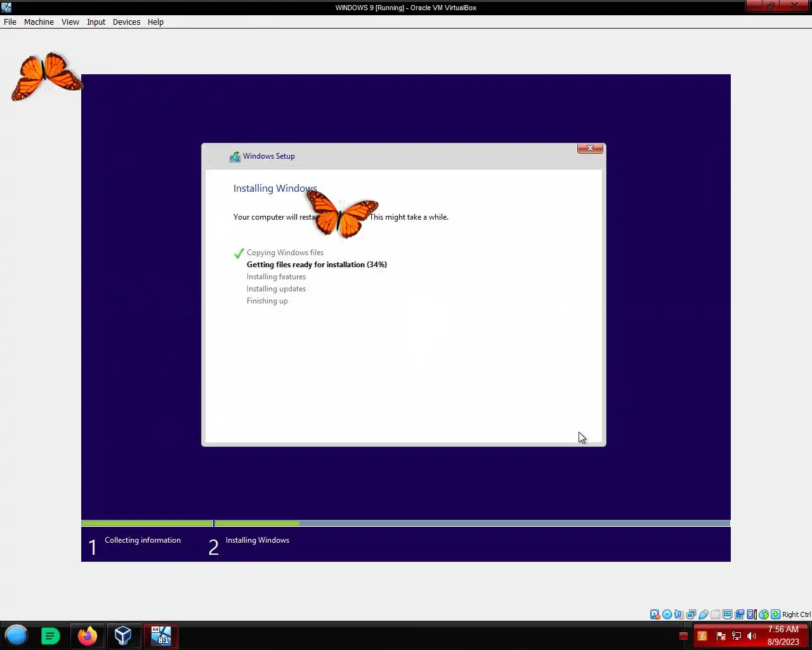
Task: Click the taskbar clock showing 7:56 AM
Action: click(x=783, y=635)
